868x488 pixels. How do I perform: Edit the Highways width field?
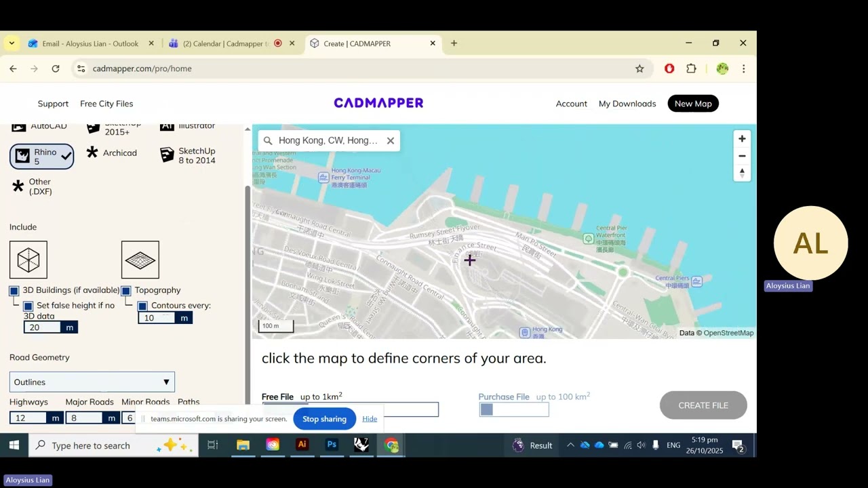(x=28, y=418)
